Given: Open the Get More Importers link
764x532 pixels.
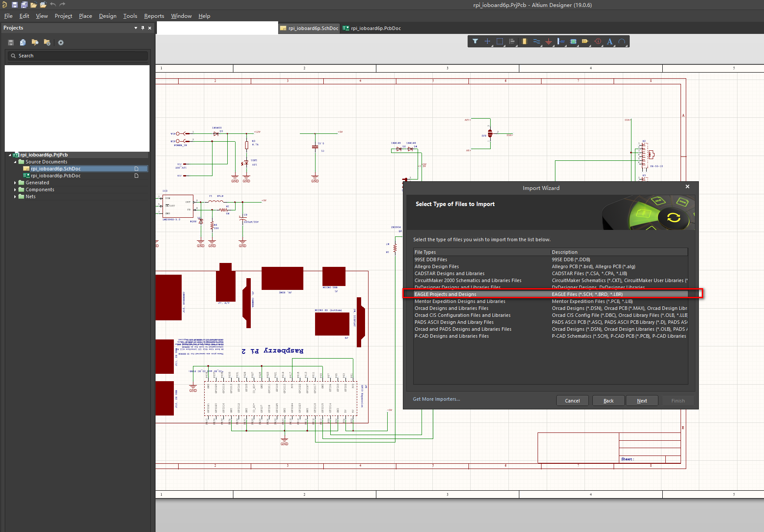Looking at the screenshot, I should pyautogui.click(x=436, y=399).
